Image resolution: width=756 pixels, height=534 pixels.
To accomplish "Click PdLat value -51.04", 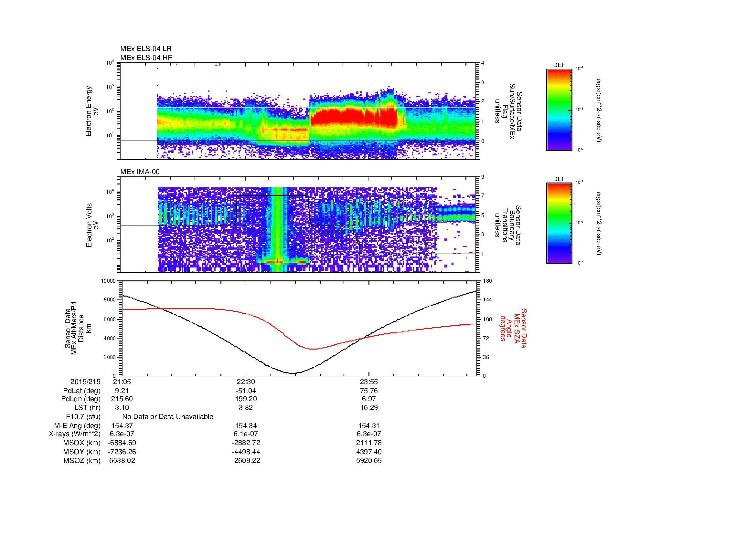I will (246, 391).
